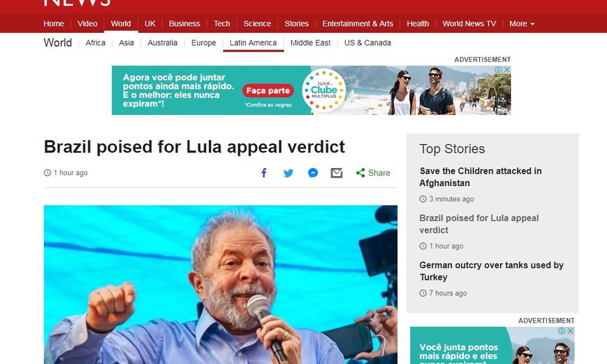Open the green Share icon menu
The width and height of the screenshot is (607, 364).
click(373, 173)
